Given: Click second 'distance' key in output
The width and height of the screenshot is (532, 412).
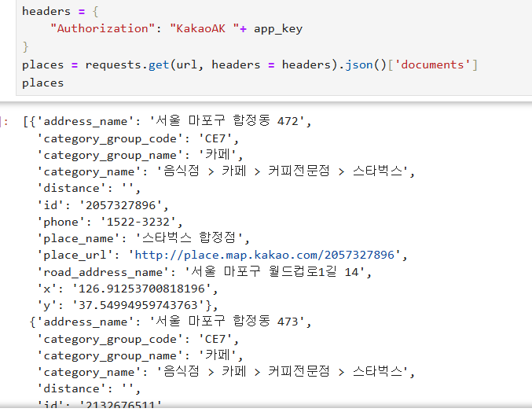Looking at the screenshot, I should tap(72, 389).
